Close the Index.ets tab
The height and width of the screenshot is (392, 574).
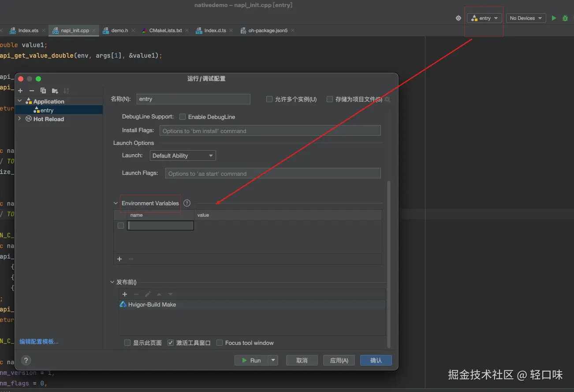(43, 30)
